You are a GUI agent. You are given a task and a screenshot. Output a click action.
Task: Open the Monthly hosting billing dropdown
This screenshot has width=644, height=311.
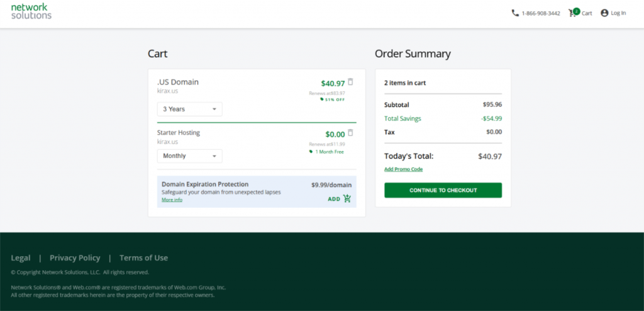(189, 155)
